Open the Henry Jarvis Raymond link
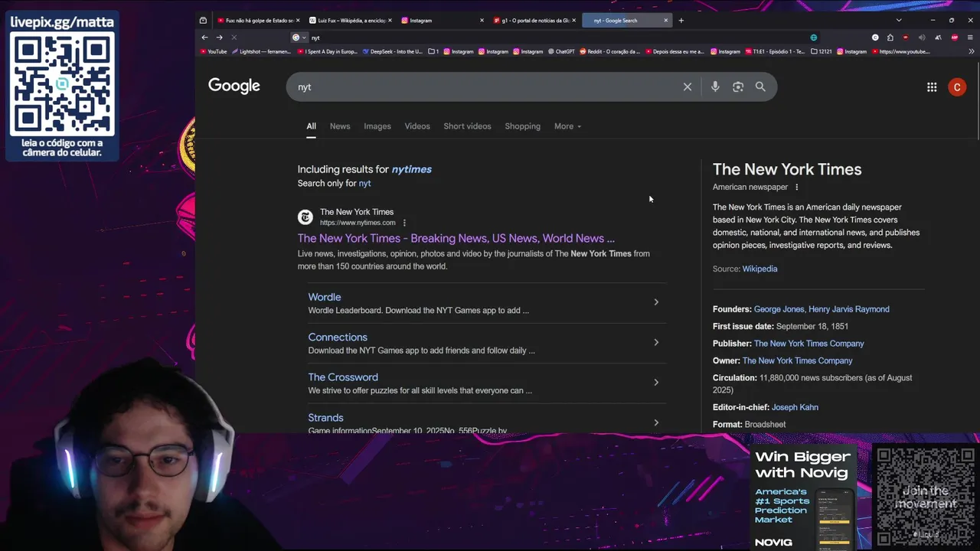This screenshot has width=980, height=551. (849, 309)
